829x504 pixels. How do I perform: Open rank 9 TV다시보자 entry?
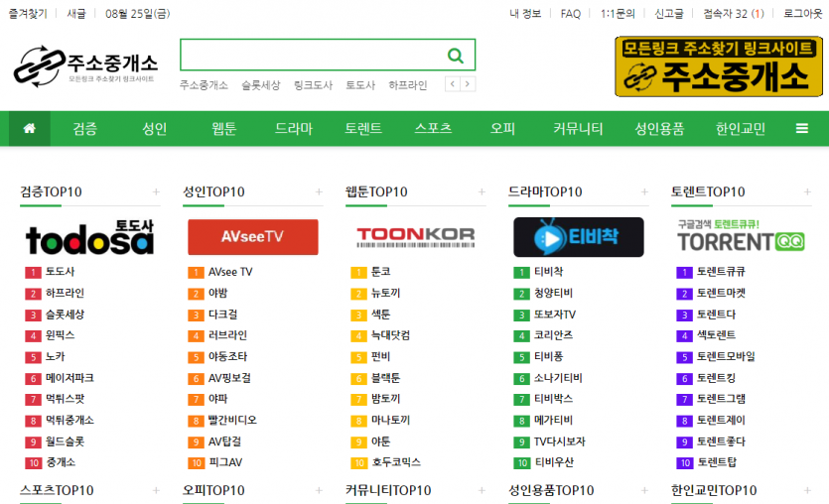coord(559,441)
